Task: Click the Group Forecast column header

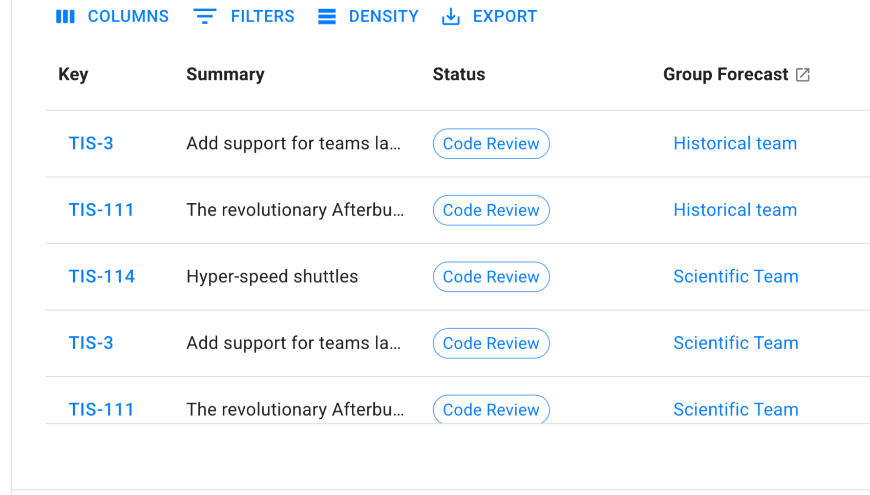Action: tap(725, 75)
